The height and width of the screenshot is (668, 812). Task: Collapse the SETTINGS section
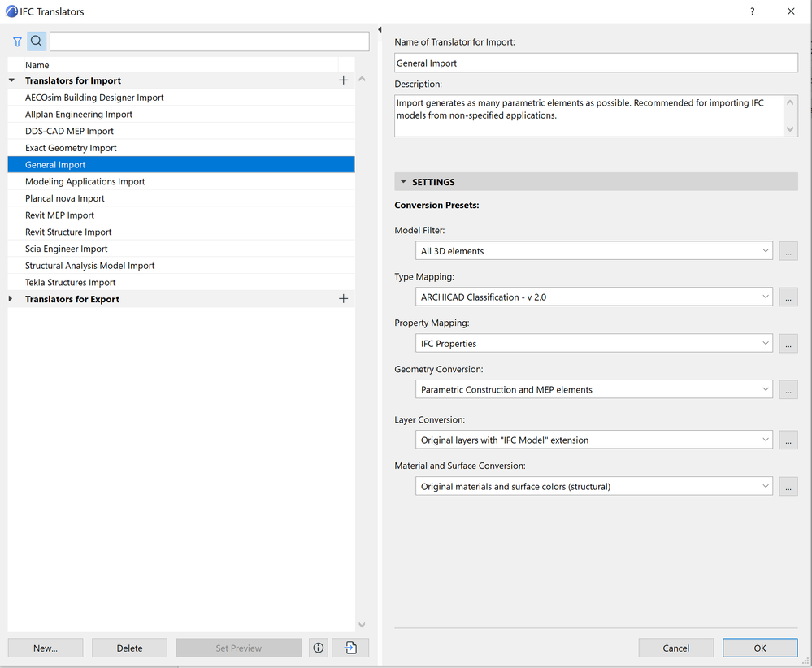403,182
